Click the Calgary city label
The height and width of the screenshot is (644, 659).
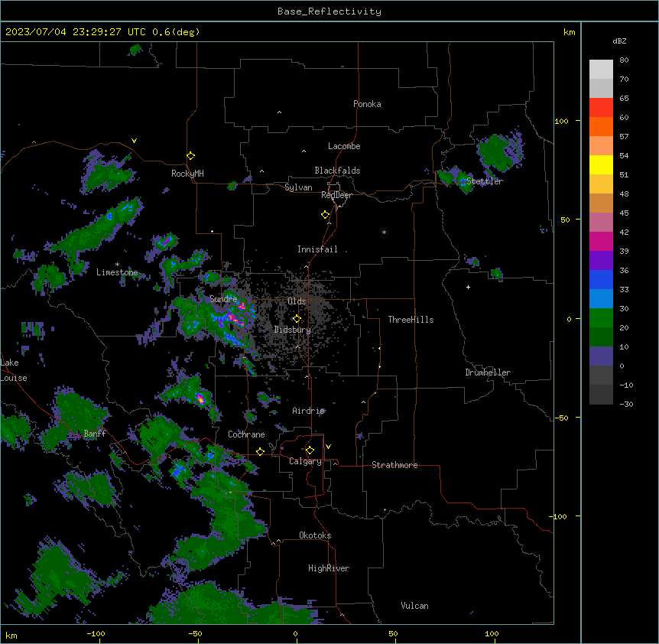(x=305, y=461)
